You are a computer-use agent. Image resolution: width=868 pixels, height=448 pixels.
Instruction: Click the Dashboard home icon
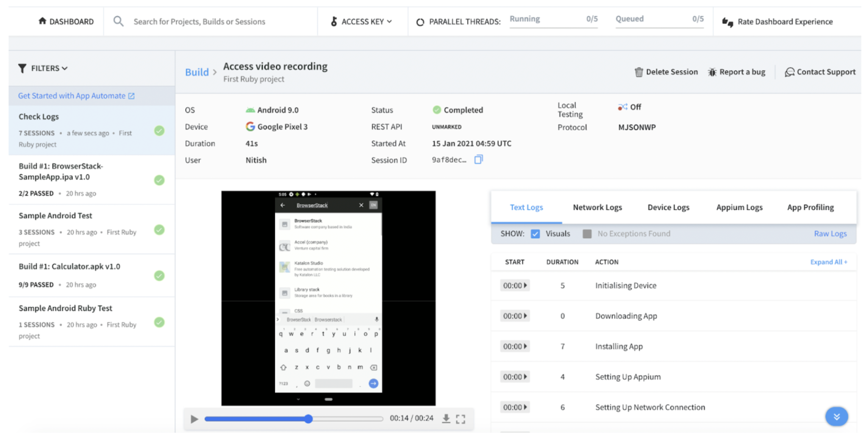coord(42,21)
